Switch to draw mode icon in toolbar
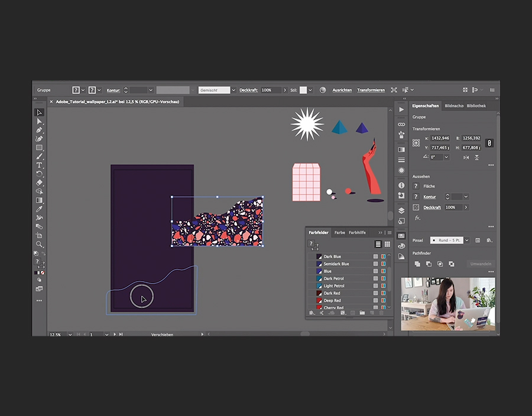Screen dimensions: 532x416 [x=40, y=280]
